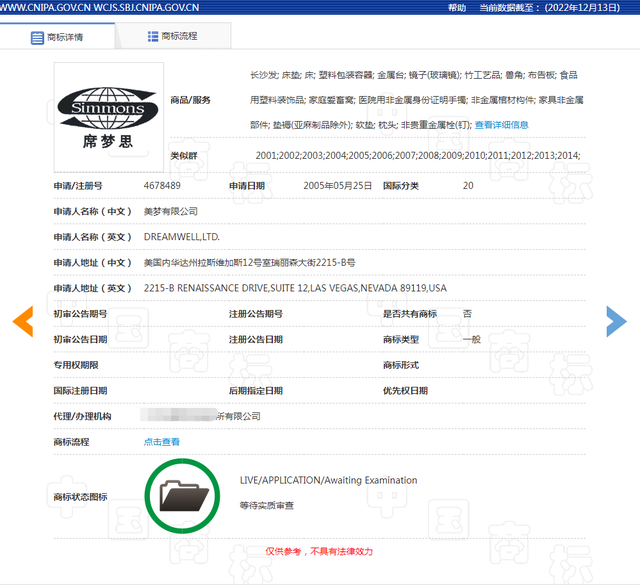Click the document icon beside 商标详情
The height and width of the screenshot is (586, 640).
click(x=38, y=37)
